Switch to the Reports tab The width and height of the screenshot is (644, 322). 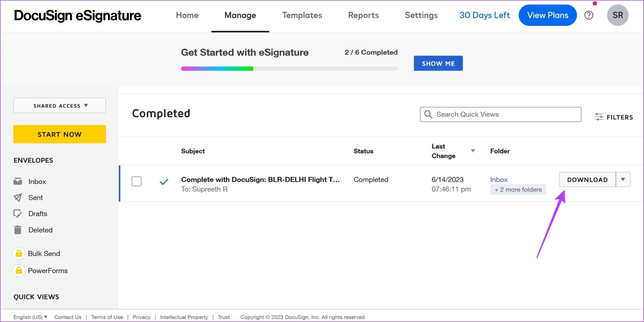364,15
